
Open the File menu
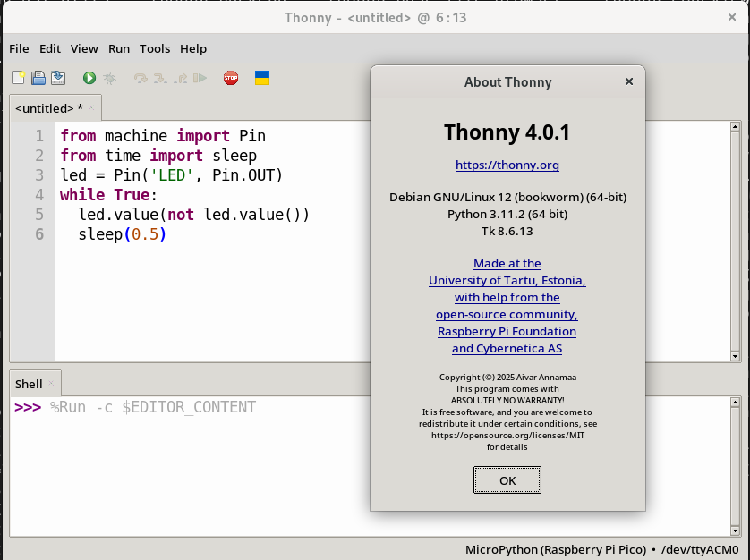pyautogui.click(x=19, y=48)
